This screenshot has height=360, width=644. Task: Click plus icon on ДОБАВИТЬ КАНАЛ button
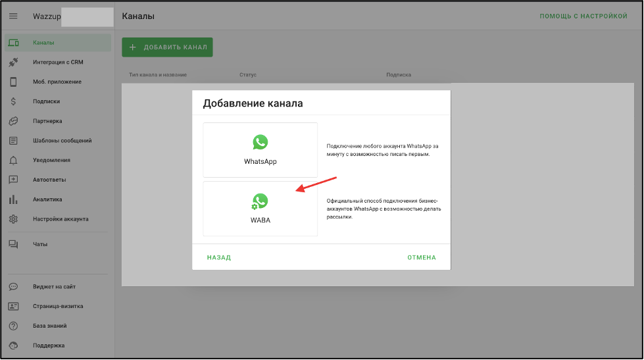point(133,47)
